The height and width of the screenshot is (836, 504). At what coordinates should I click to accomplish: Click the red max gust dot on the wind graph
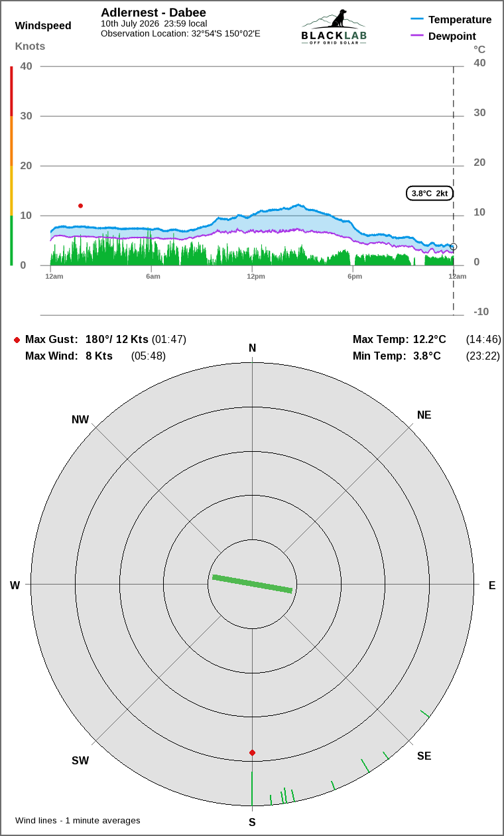tap(81, 206)
